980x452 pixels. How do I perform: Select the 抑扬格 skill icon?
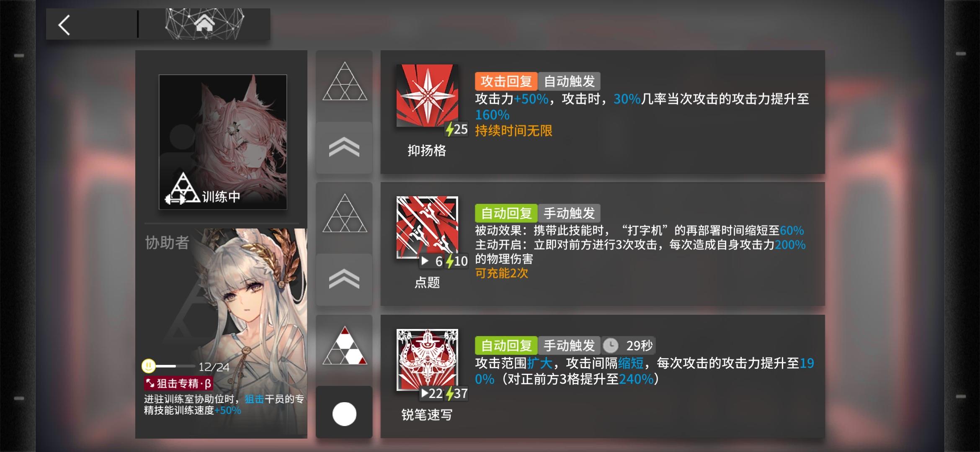[x=427, y=95]
